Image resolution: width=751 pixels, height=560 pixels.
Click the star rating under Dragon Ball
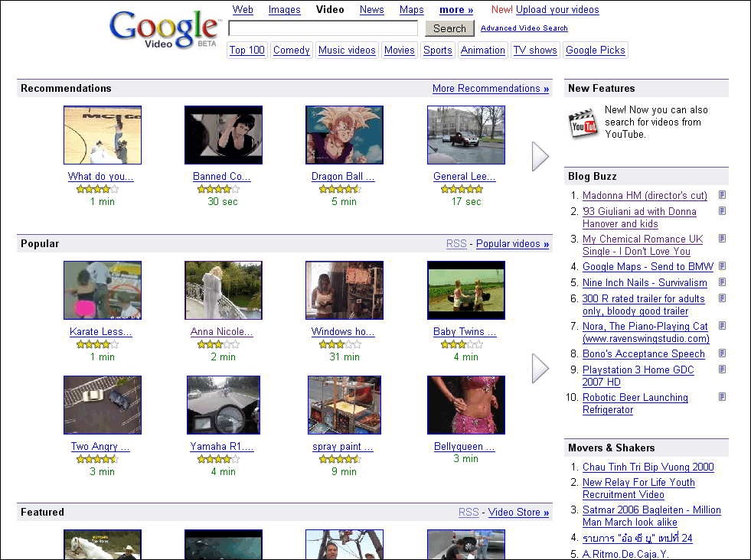coord(340,189)
